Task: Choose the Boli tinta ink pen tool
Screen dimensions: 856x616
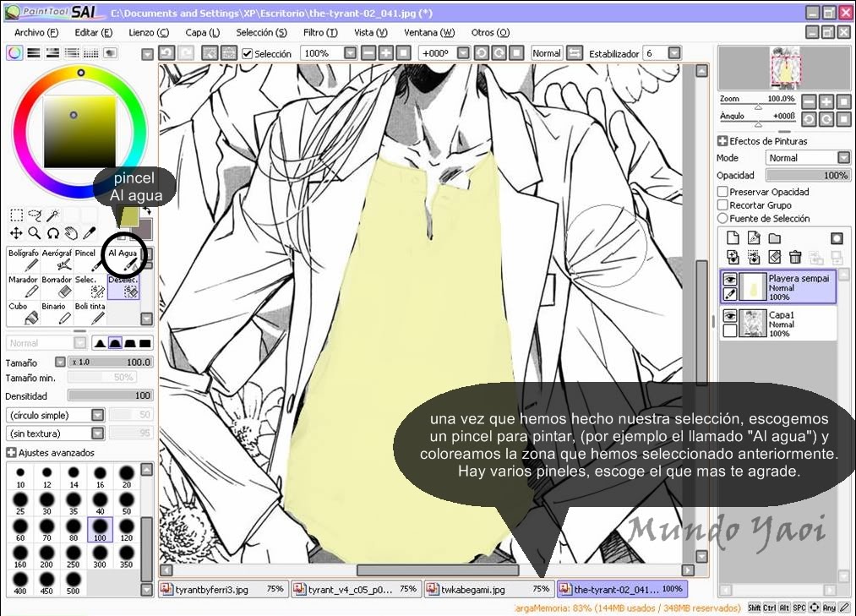Action: tap(90, 313)
